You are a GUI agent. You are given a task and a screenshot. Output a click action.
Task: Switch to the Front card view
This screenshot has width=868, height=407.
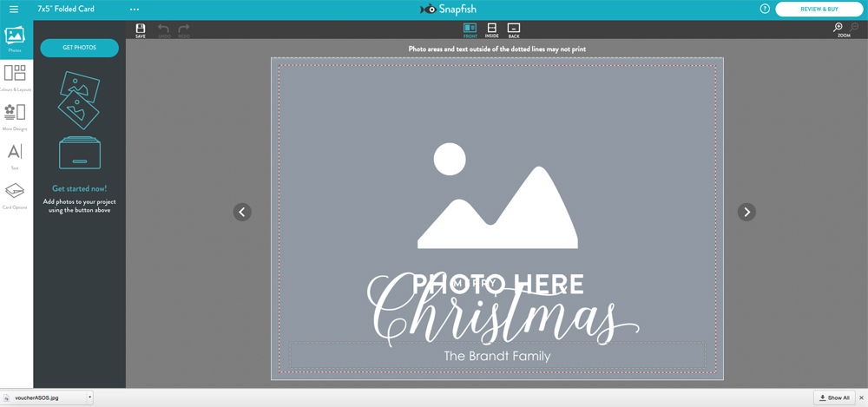470,30
